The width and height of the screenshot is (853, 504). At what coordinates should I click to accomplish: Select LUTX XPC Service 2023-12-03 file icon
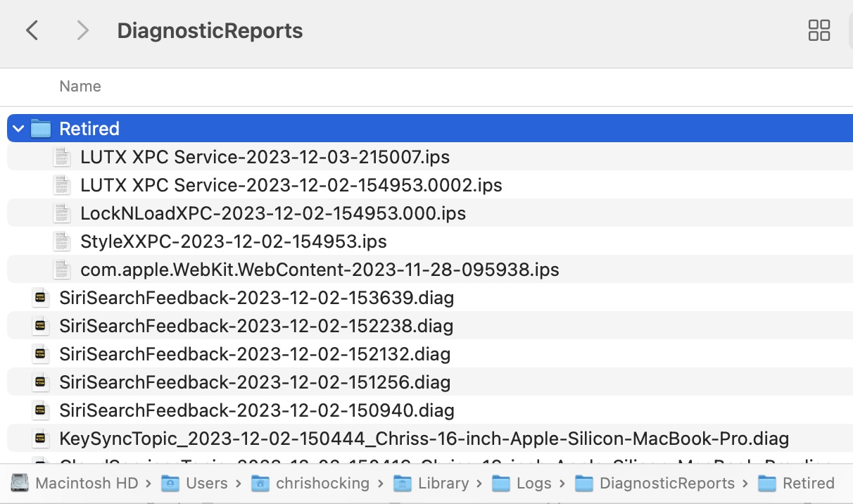pos(63,157)
